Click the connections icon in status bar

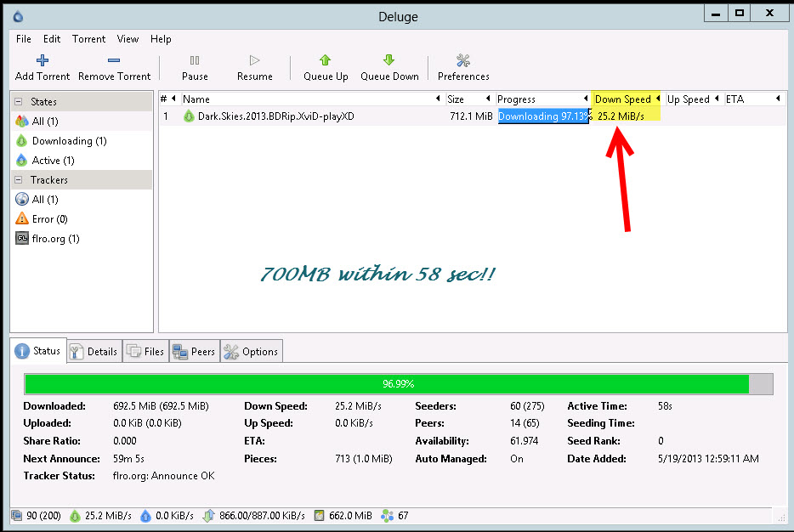point(17,516)
